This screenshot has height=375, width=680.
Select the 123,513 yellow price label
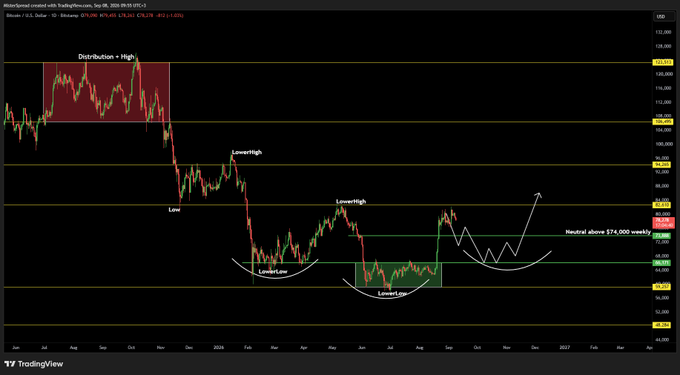pos(663,63)
